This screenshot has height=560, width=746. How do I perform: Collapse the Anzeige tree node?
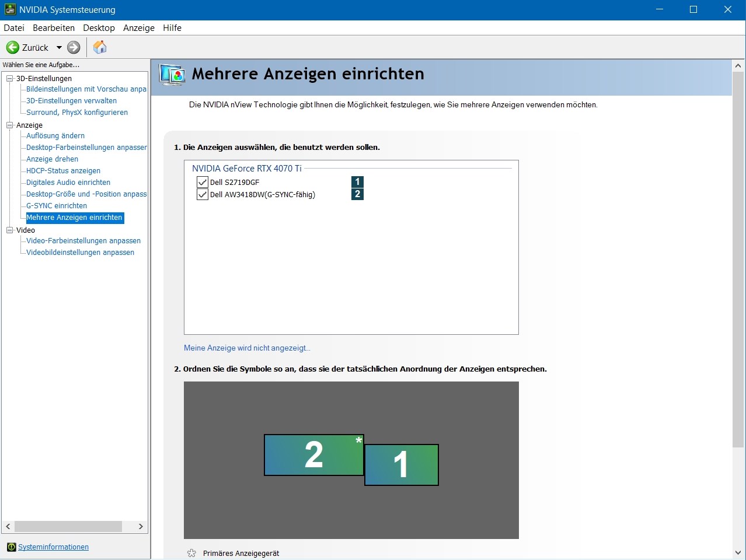[x=9, y=125]
